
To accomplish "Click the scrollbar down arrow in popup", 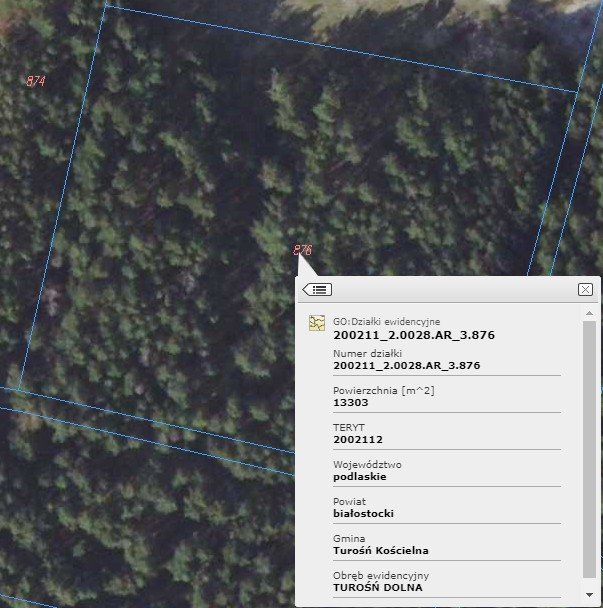I will coord(589,595).
